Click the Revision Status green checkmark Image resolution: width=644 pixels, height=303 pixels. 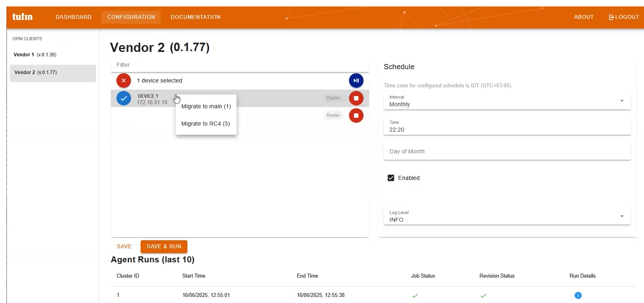pyautogui.click(x=483, y=295)
